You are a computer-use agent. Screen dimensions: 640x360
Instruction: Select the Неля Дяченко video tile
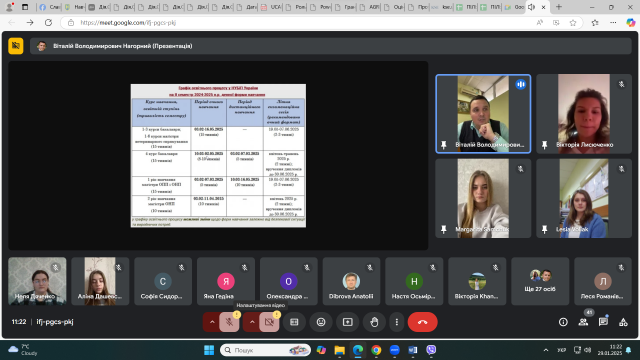pyautogui.click(x=37, y=281)
